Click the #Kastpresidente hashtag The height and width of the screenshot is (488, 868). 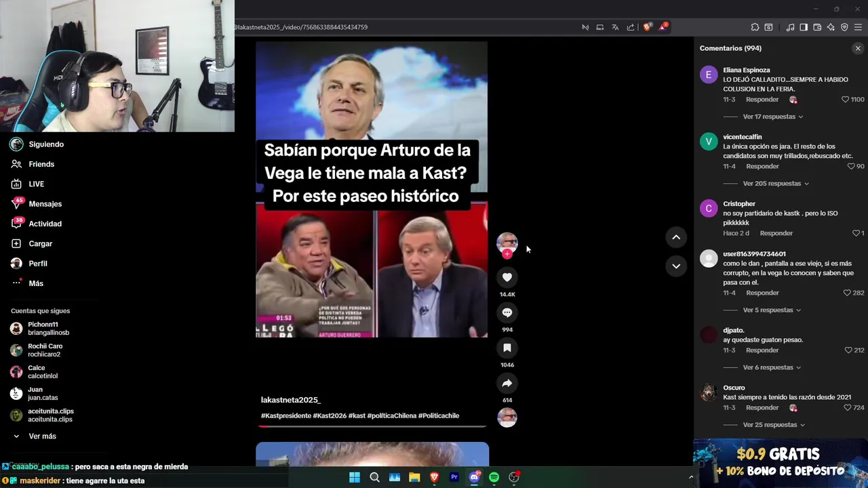pyautogui.click(x=286, y=415)
